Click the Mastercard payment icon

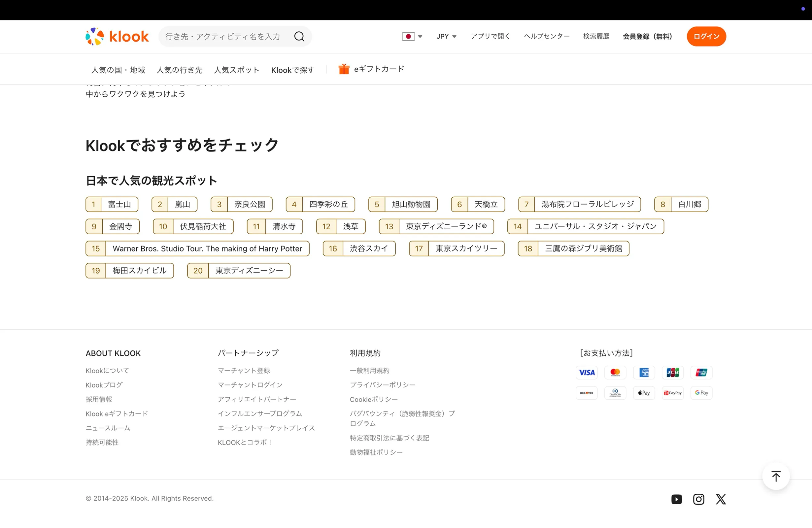[615, 373]
